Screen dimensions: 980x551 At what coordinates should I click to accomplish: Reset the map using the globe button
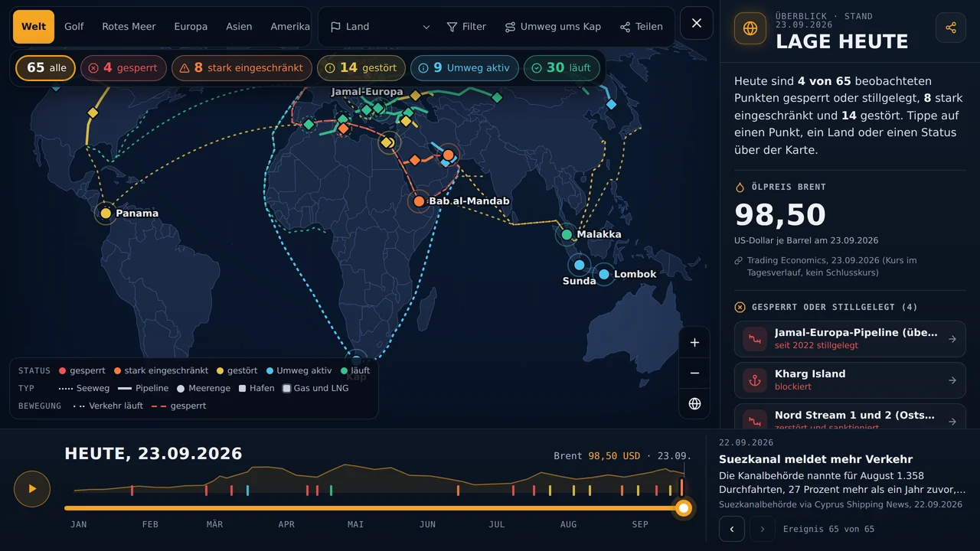click(x=694, y=404)
